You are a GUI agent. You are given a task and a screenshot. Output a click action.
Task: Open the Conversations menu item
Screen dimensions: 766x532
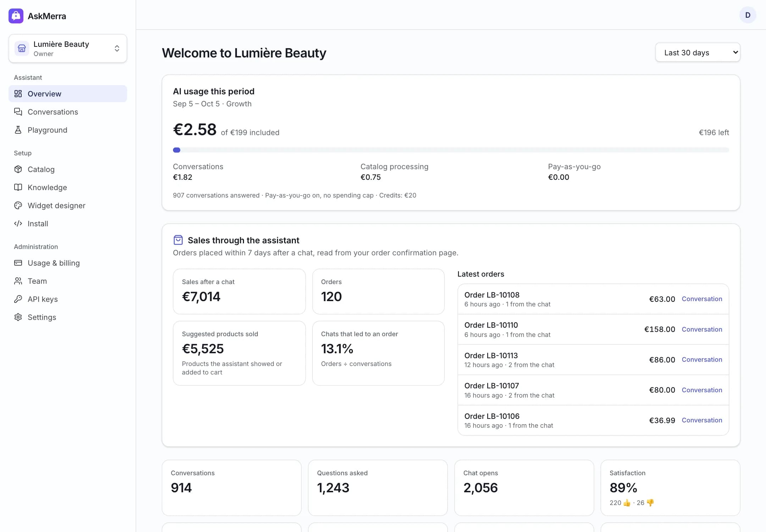68,112
